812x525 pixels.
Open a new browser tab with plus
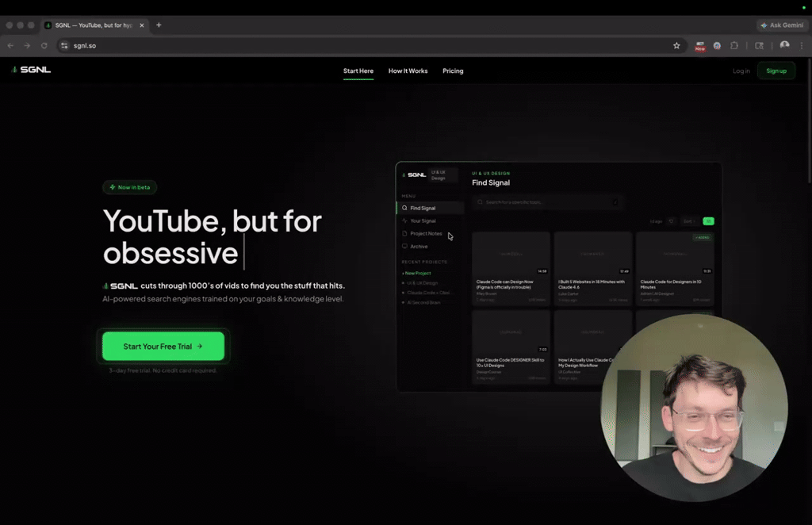159,25
